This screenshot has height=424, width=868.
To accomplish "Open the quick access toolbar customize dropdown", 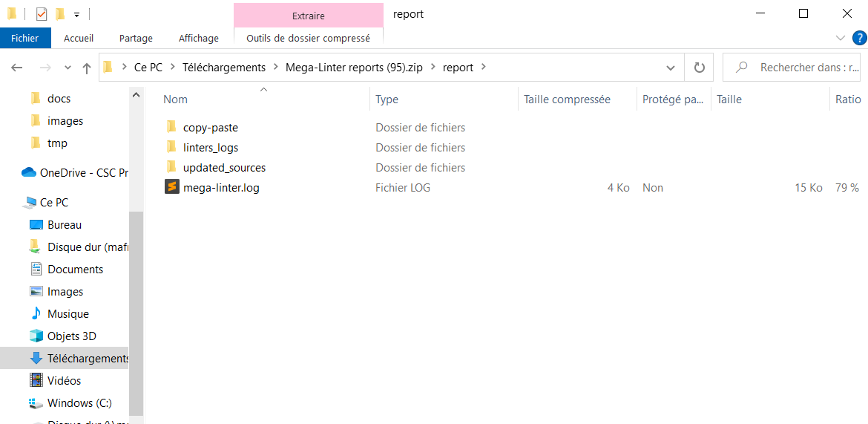I will click(76, 14).
